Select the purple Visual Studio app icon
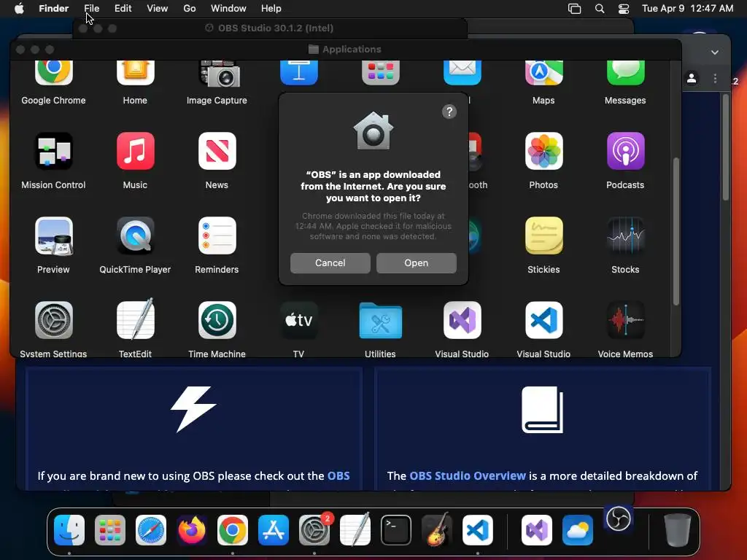747x560 pixels. pos(462,320)
